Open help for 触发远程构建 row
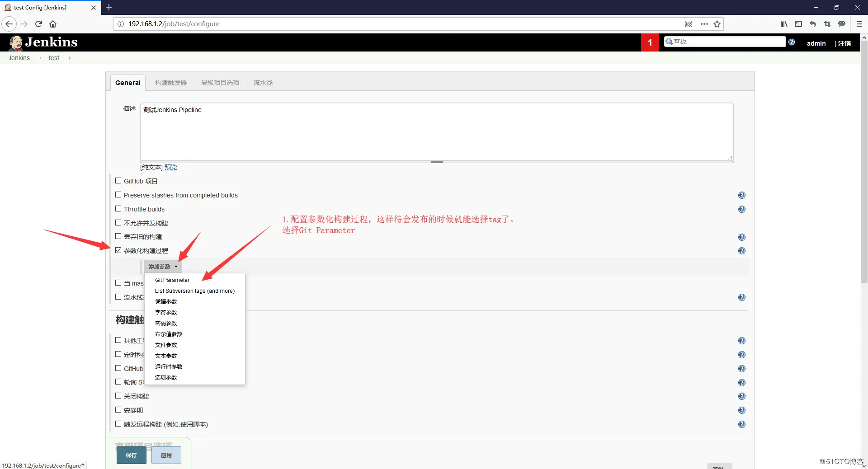The image size is (868, 469). coord(741,424)
